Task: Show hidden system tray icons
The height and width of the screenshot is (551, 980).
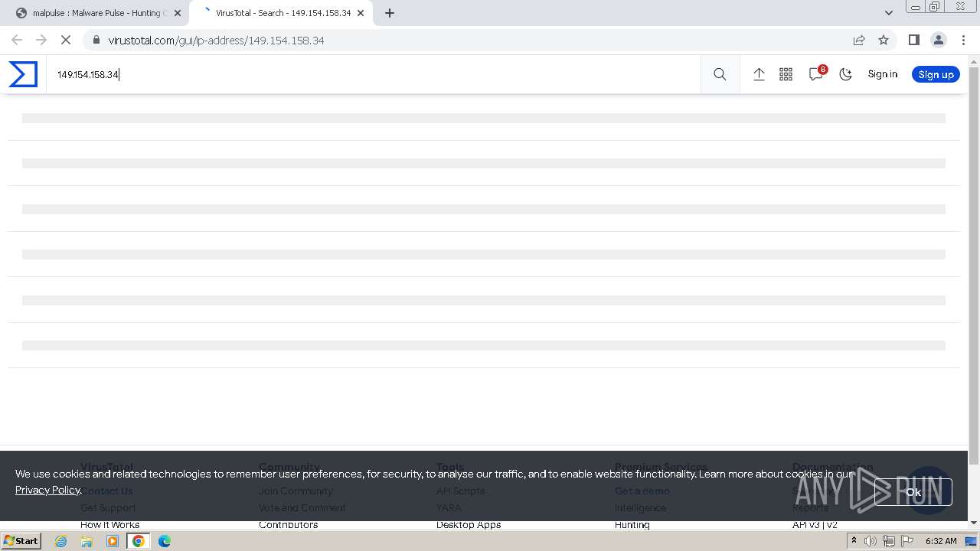Action: pos(854,541)
